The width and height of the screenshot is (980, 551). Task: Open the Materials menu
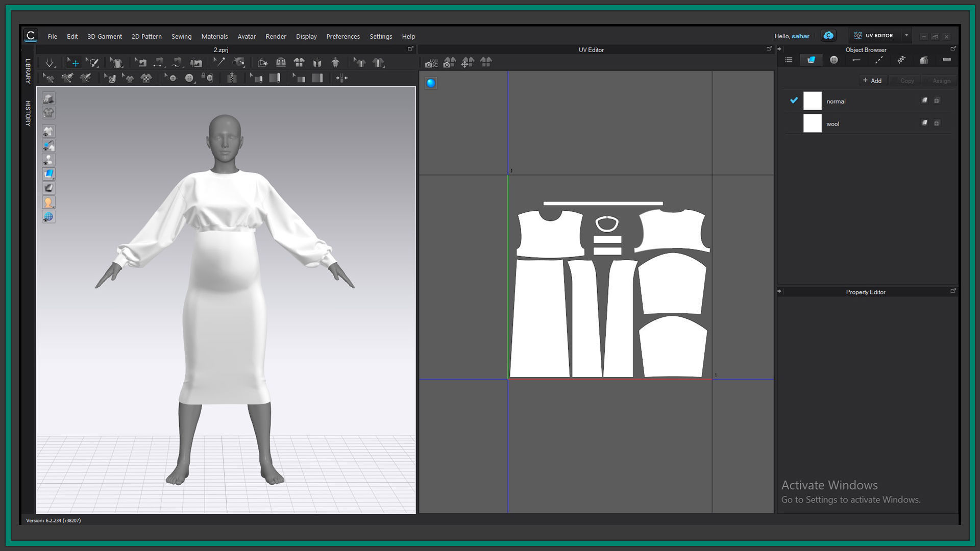[214, 36]
